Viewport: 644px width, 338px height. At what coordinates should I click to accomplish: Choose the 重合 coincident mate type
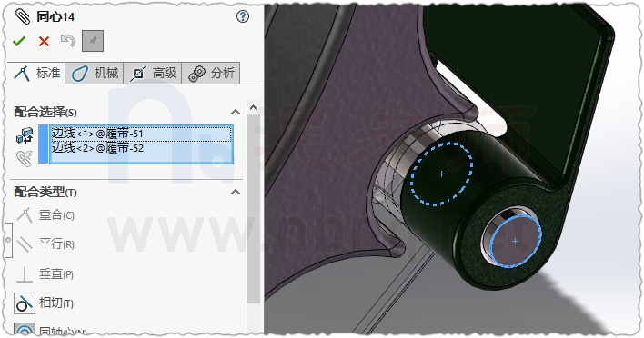coord(45,215)
